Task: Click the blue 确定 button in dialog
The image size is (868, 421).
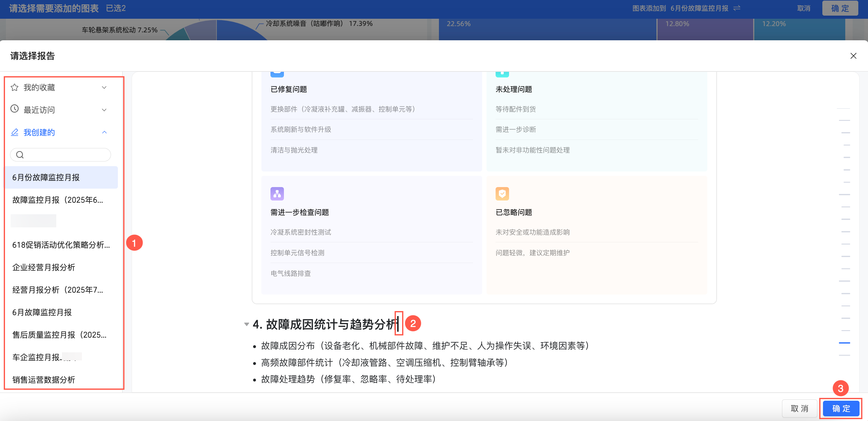Action: point(841,409)
